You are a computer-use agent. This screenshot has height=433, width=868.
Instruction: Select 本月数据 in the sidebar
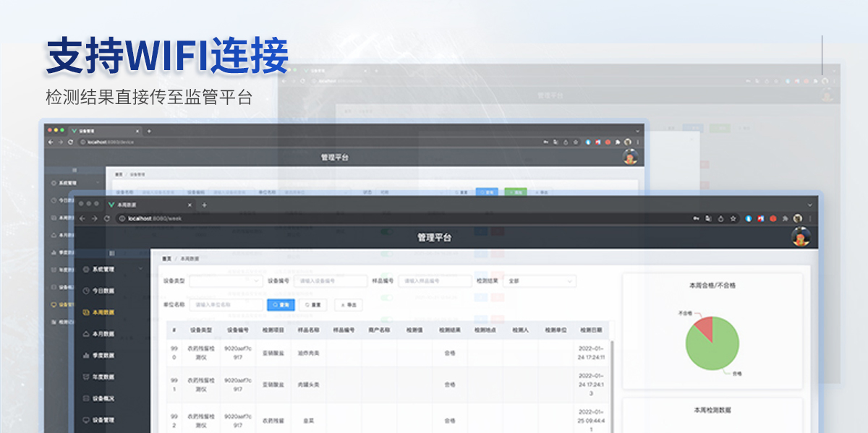(x=103, y=334)
